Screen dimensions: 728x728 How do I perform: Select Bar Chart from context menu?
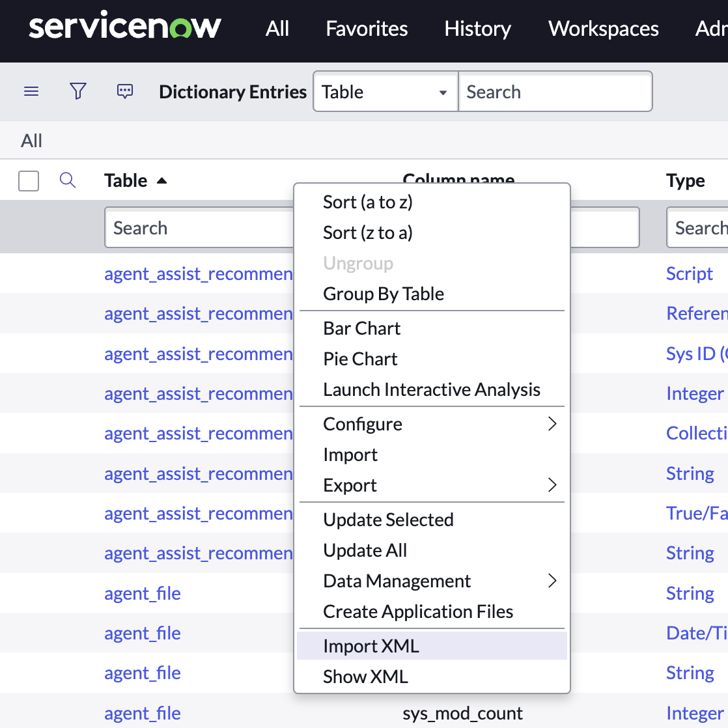[x=432, y=328]
